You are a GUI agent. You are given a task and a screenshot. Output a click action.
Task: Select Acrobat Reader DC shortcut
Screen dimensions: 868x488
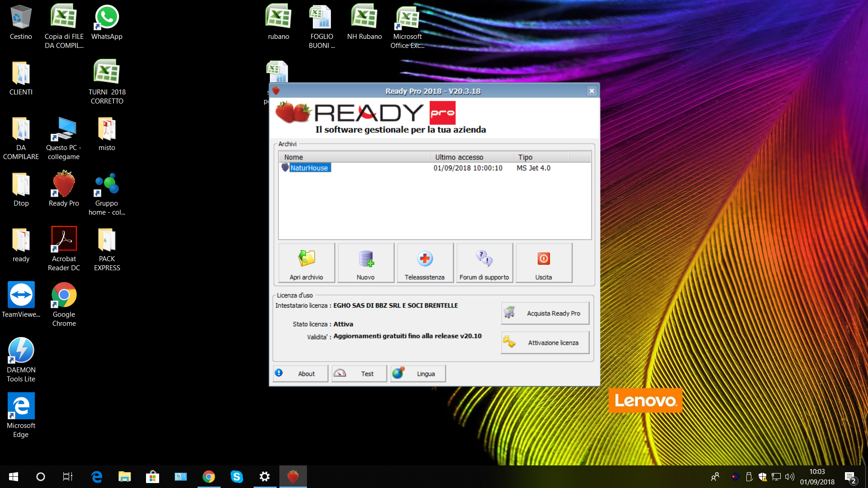[64, 249]
